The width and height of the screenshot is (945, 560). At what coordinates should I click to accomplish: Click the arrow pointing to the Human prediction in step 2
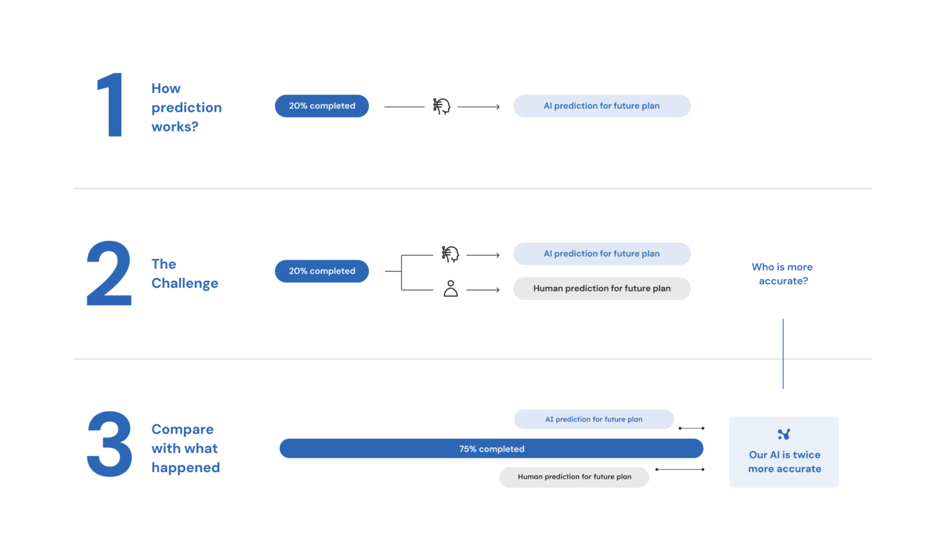483,290
